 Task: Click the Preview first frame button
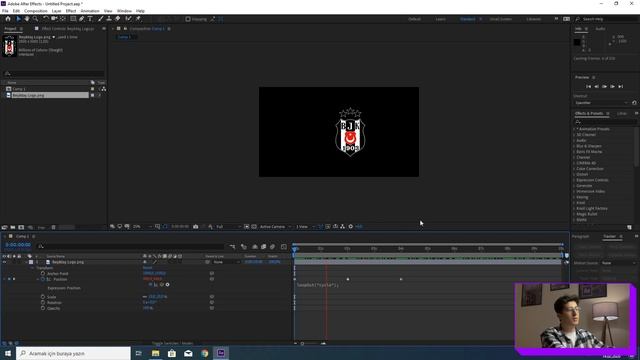coord(588,87)
